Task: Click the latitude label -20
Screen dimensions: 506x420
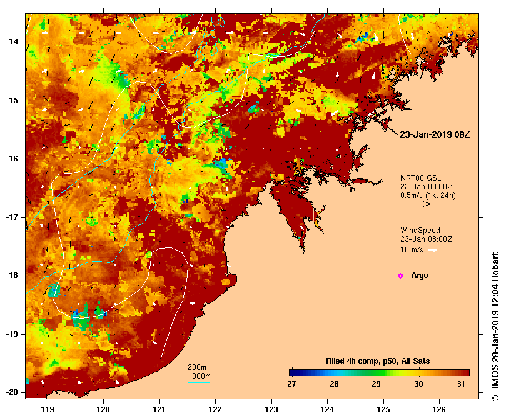Action: click(12, 393)
